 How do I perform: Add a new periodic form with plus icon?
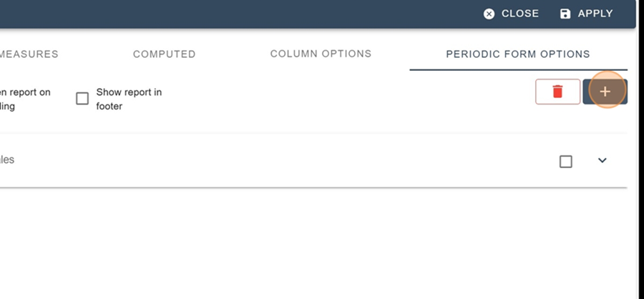[605, 92]
